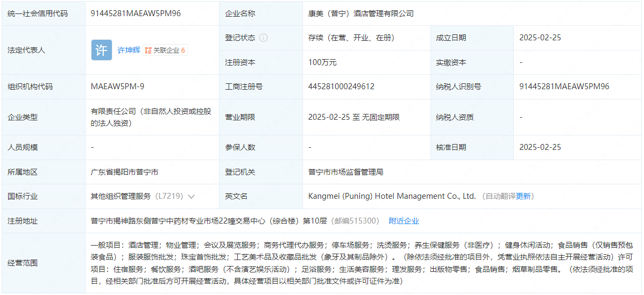Click the 所属地区 label

[23, 172]
